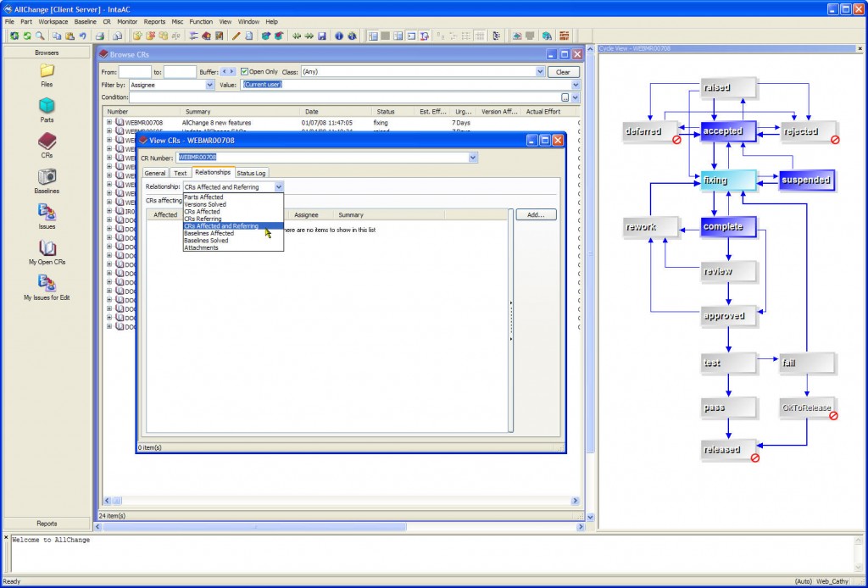Click the fixing state node
This screenshot has height=588, width=868.
point(727,180)
